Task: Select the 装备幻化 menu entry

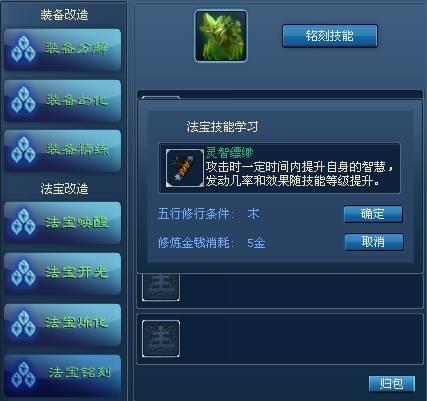Action: (63, 100)
